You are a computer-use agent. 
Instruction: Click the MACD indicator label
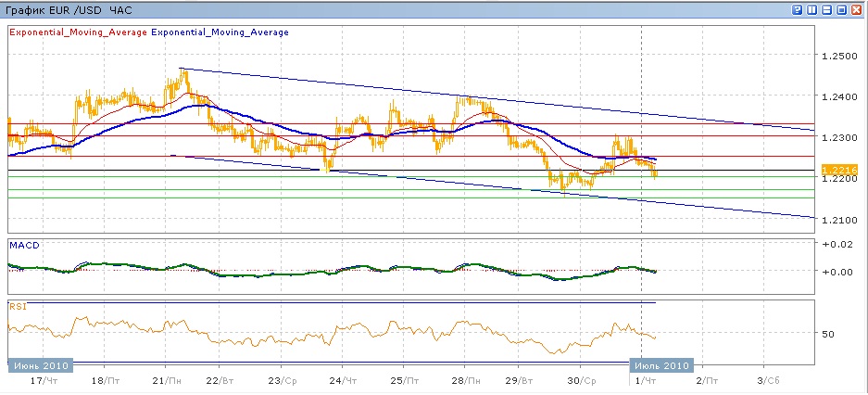pyautogui.click(x=23, y=244)
